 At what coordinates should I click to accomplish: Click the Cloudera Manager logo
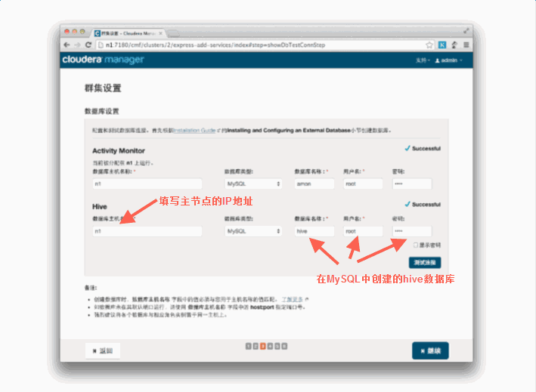click(x=103, y=60)
